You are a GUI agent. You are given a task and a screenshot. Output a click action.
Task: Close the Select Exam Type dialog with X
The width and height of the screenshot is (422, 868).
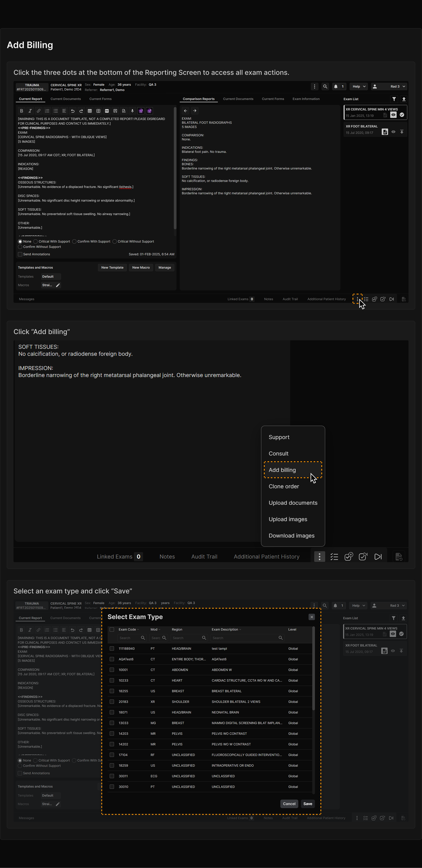312,617
